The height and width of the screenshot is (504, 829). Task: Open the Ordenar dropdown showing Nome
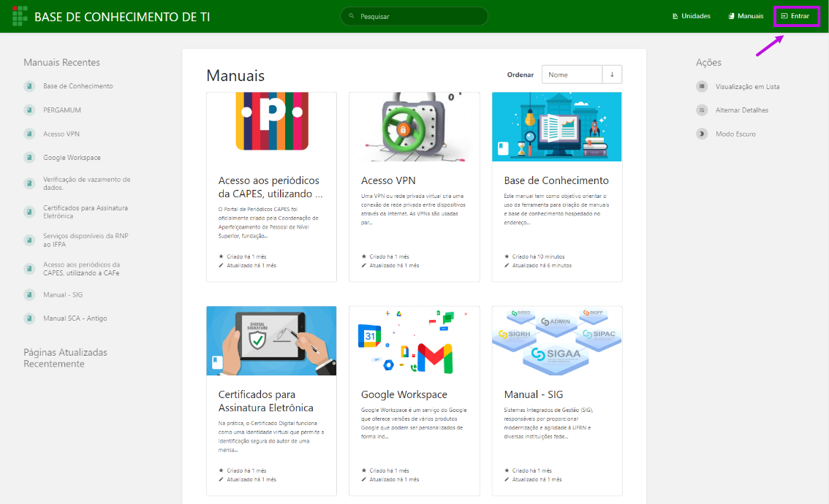coord(572,75)
